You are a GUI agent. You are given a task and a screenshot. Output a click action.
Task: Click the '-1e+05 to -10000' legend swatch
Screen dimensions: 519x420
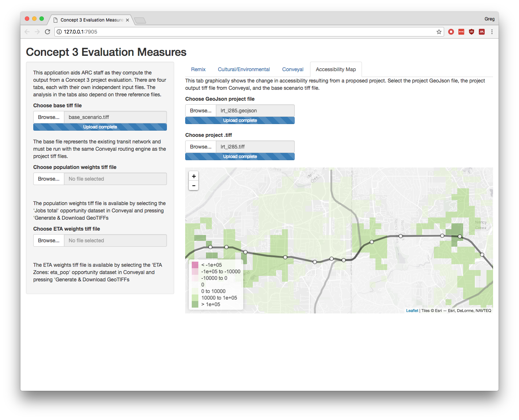195,271
